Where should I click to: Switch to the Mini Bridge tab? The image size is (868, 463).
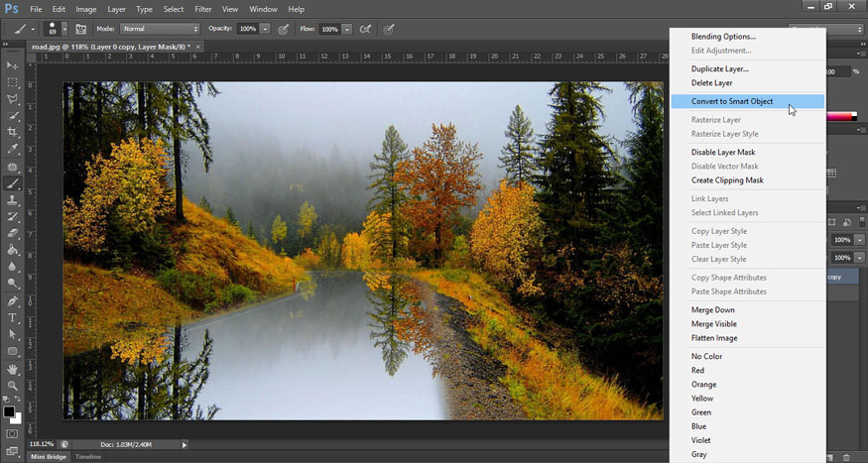click(x=51, y=456)
